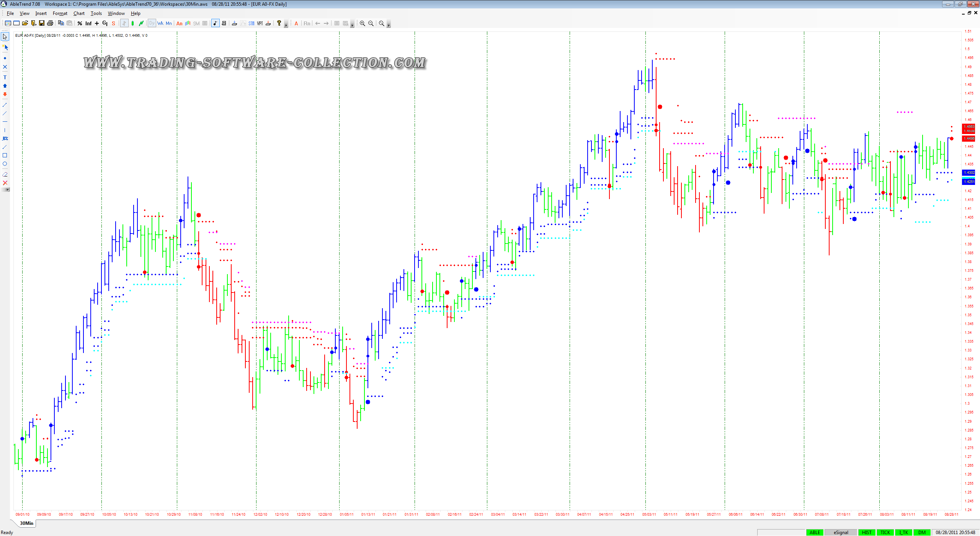980x536 pixels.
Task: Click the save floppy disk icon
Action: pos(42,23)
